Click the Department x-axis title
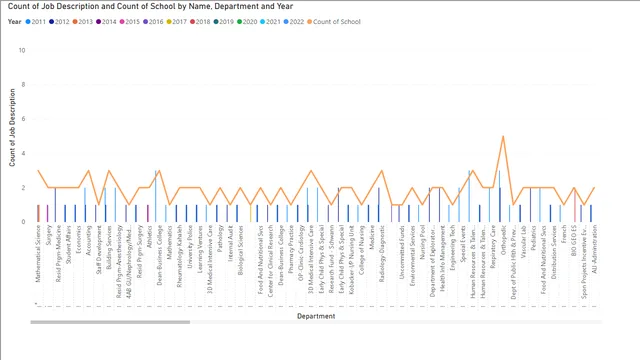Image resolution: width=640 pixels, height=360 pixels. (316, 316)
